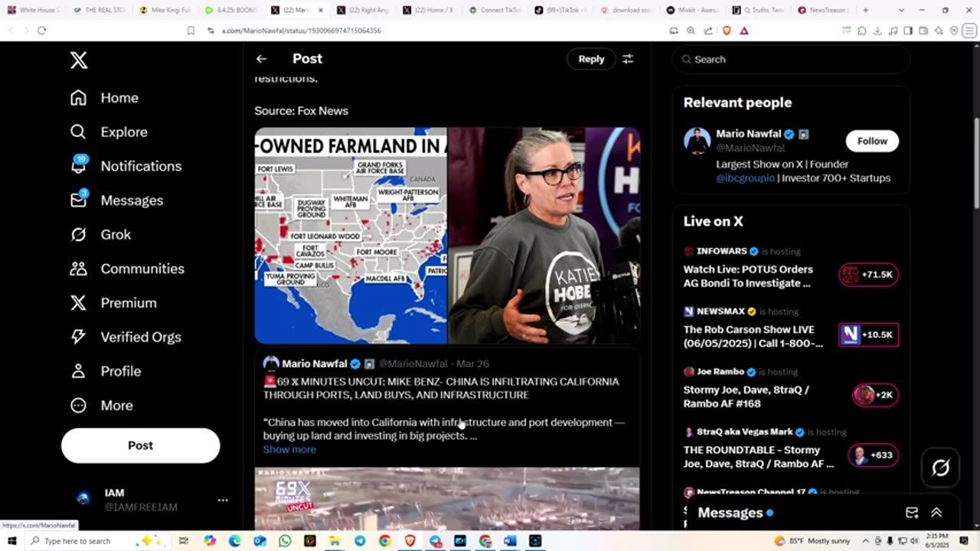Open the Windows Start menu
980x551 pixels.
tap(12, 541)
